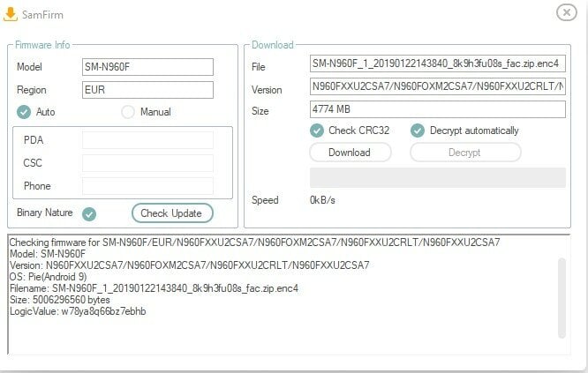The image size is (588, 373).
Task: Click the 0kB/s speed value
Action: (x=322, y=200)
